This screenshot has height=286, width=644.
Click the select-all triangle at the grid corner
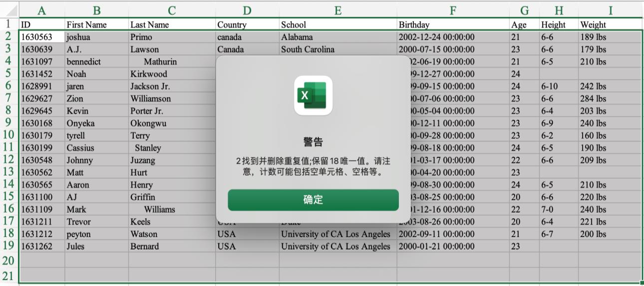(10, 10)
